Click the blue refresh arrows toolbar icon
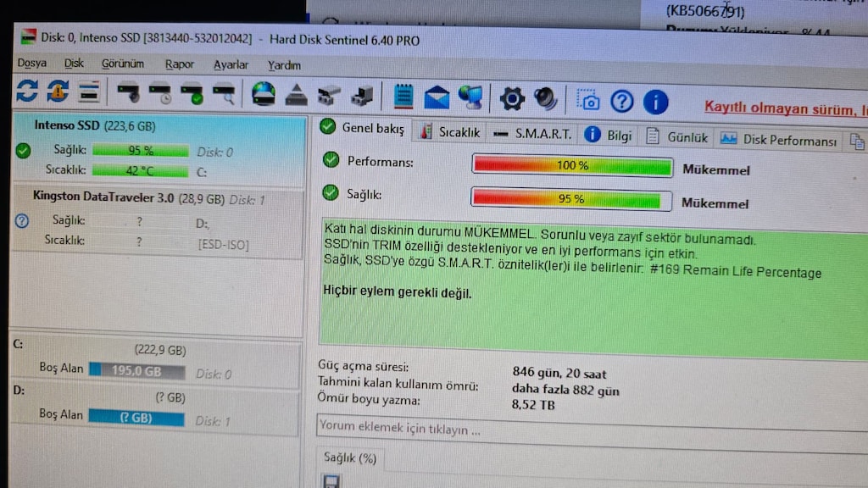 tap(26, 91)
